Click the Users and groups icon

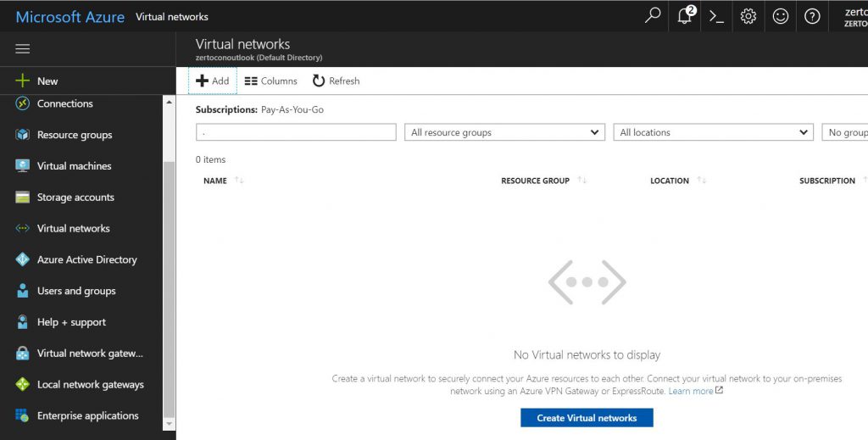click(22, 291)
